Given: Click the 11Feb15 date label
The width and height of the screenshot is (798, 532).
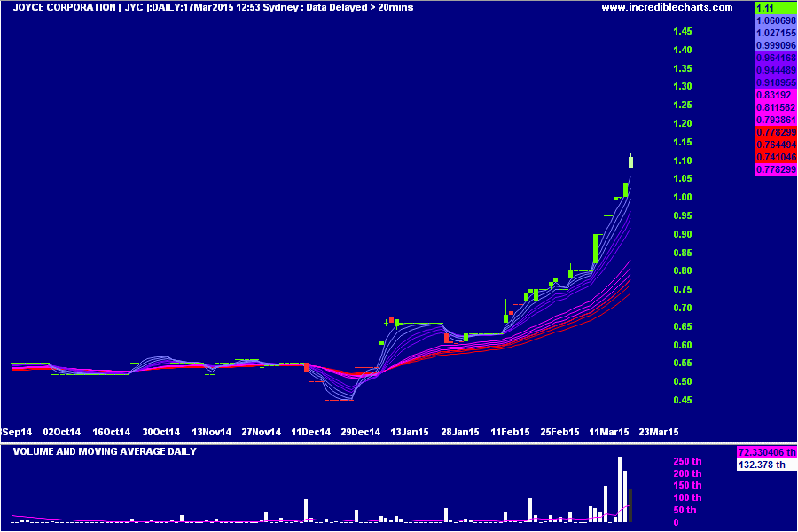Looking at the screenshot, I should pos(510,432).
